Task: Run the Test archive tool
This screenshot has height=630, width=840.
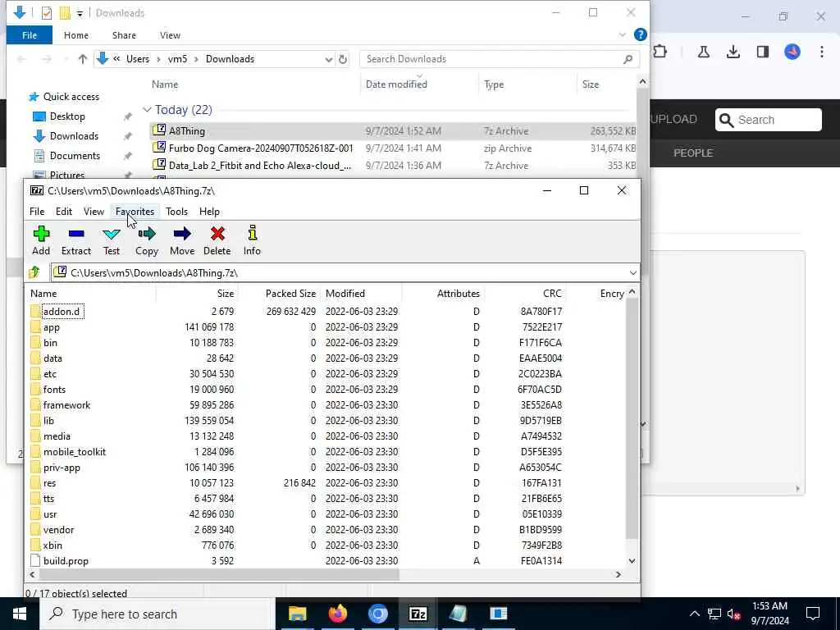Action: 112,240
